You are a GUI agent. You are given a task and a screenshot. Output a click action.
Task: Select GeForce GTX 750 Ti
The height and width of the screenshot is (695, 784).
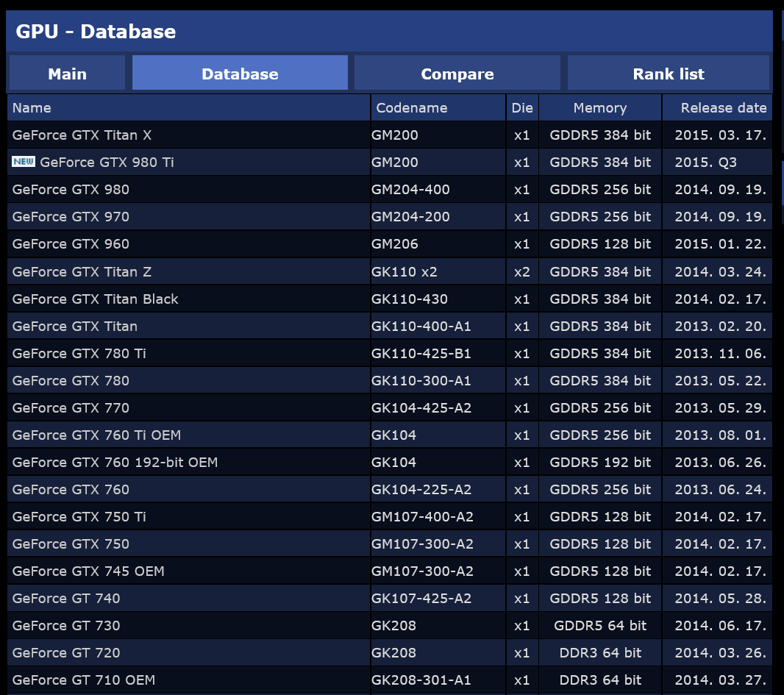[79, 517]
